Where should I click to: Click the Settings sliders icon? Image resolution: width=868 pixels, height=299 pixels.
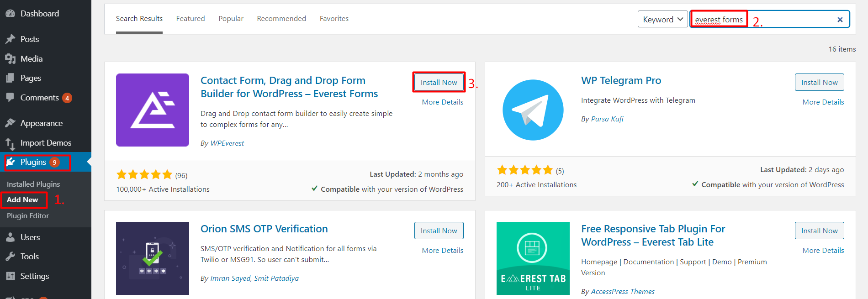point(10,276)
